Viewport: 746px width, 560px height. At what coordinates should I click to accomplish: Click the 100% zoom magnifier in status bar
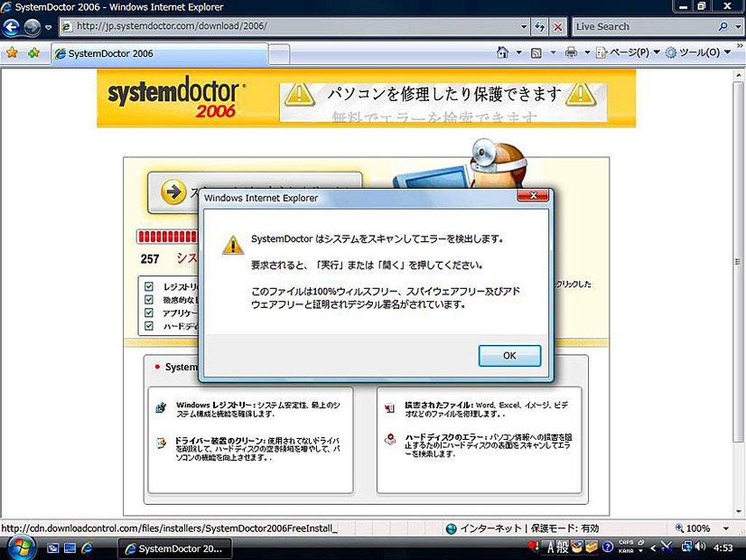point(680,528)
